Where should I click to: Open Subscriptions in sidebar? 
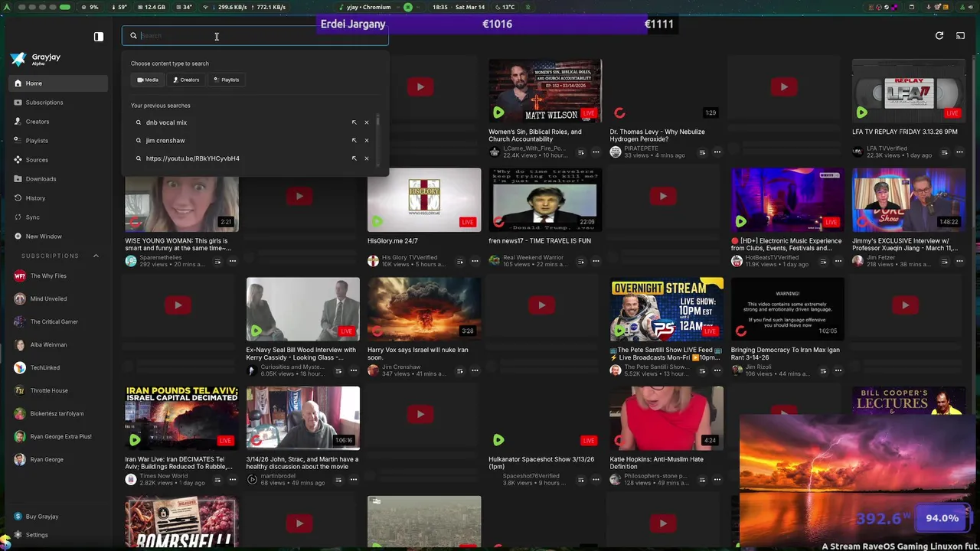tap(61, 103)
